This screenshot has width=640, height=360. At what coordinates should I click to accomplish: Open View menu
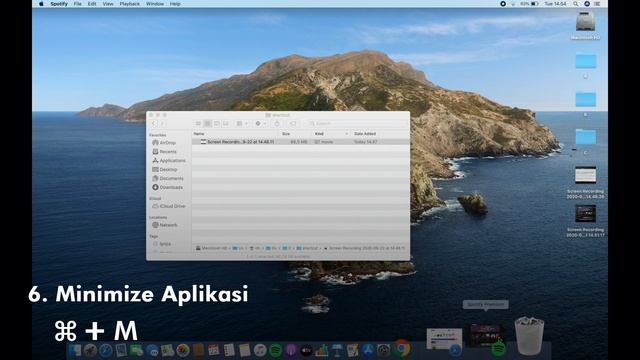(108, 4)
